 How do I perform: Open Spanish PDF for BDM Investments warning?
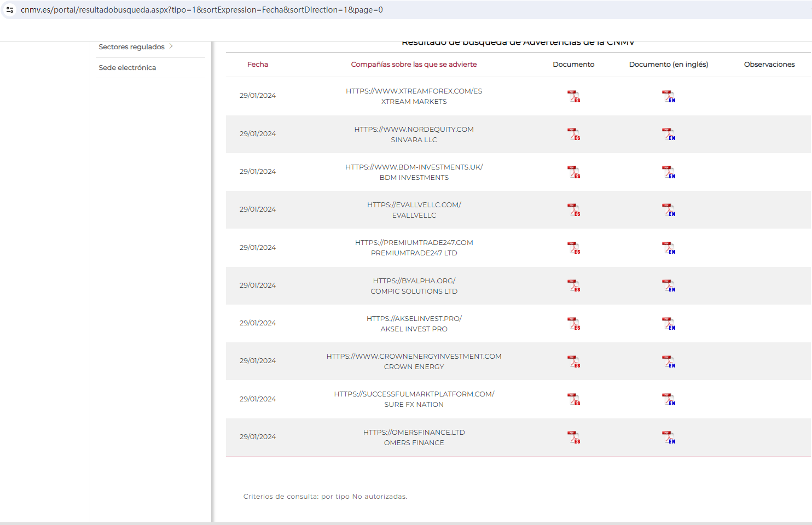[573, 172]
